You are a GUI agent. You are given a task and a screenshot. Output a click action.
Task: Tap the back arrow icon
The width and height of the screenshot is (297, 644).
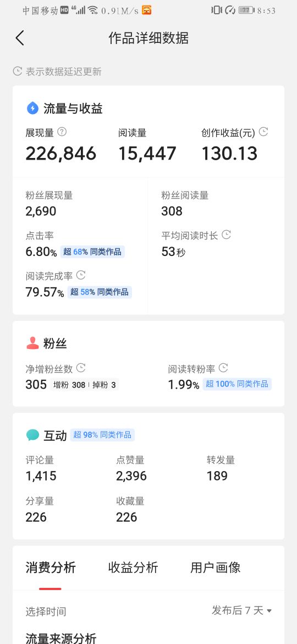click(x=20, y=38)
